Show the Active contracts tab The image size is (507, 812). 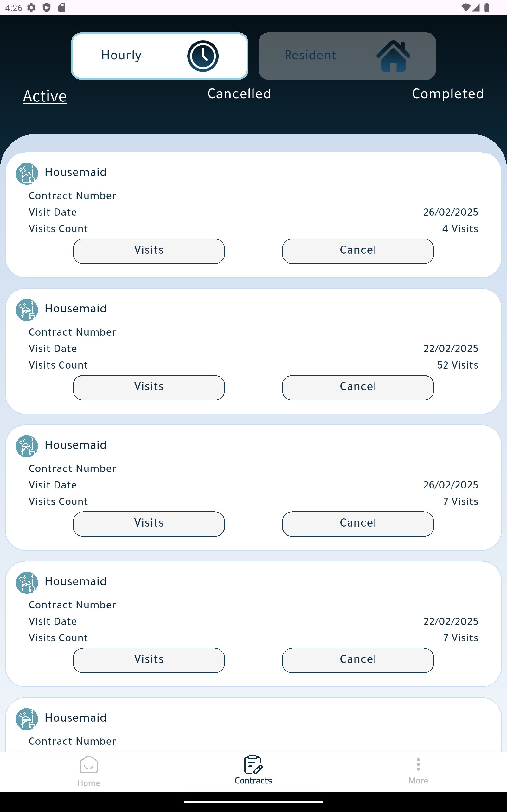point(45,96)
